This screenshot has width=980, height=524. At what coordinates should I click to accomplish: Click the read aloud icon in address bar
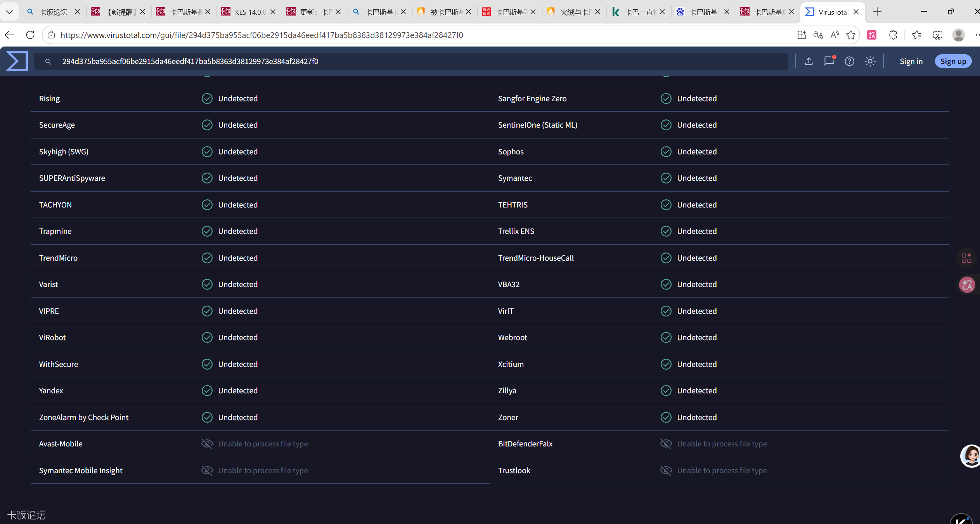(x=835, y=35)
